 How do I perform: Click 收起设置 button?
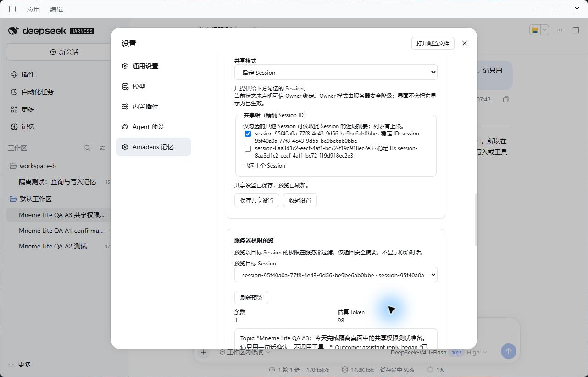click(300, 200)
